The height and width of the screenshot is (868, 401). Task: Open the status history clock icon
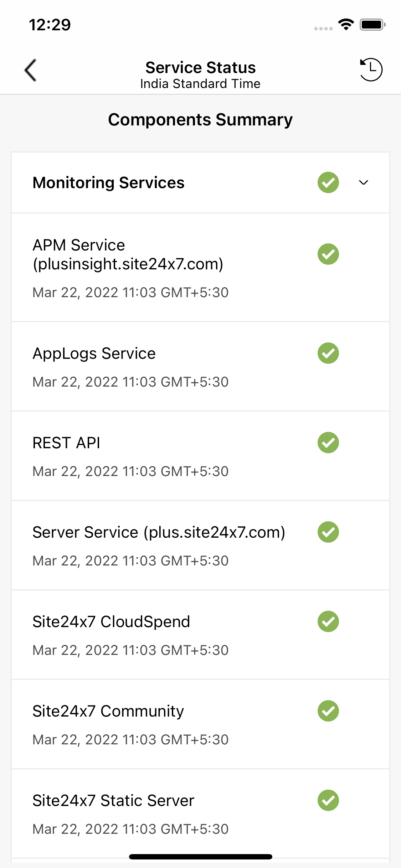tap(371, 69)
